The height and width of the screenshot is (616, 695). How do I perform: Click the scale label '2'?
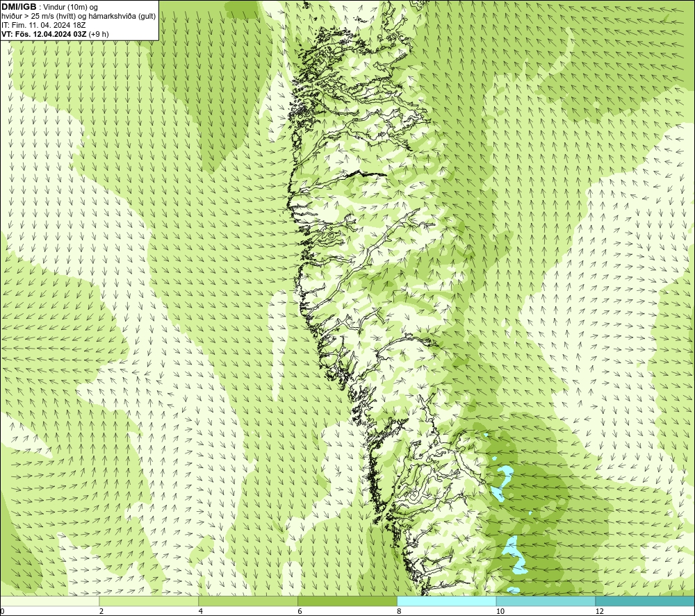tap(101, 611)
